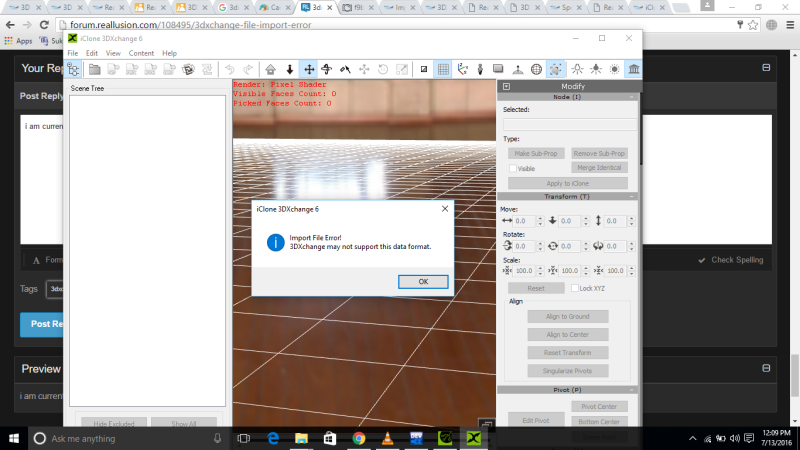Click the Scene Tree toggle icon
Image resolution: width=800 pixels, height=450 pixels.
(x=73, y=69)
